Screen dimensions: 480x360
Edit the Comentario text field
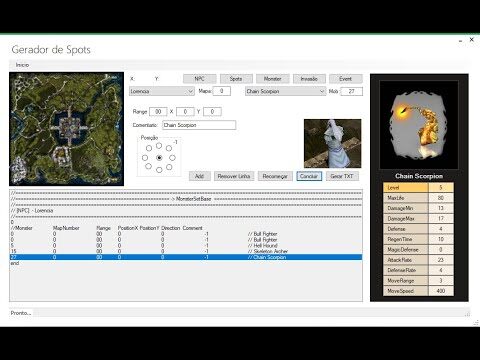click(x=199, y=125)
